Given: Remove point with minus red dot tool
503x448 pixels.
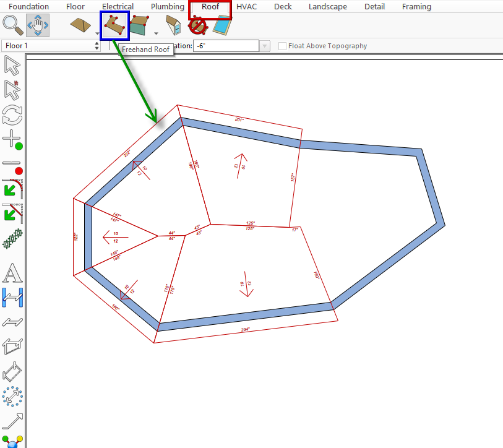Looking at the screenshot, I should click(12, 167).
